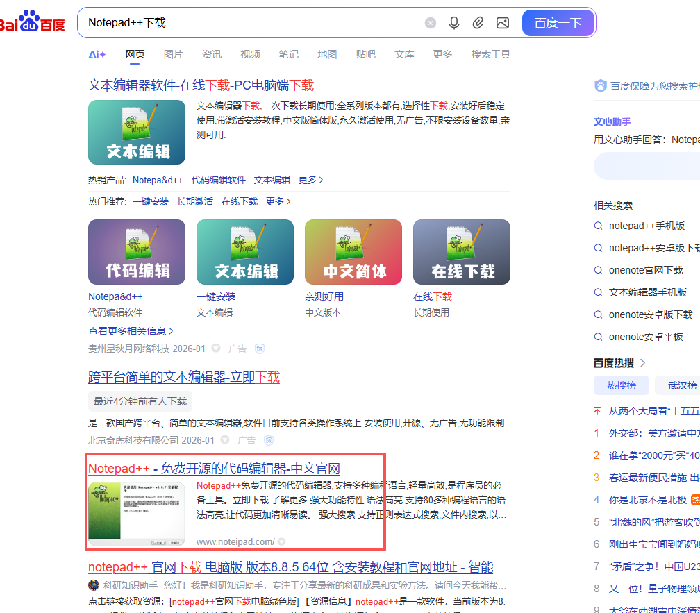Open the 搜索工具 menu
The width and height of the screenshot is (700, 613).
[x=491, y=53]
